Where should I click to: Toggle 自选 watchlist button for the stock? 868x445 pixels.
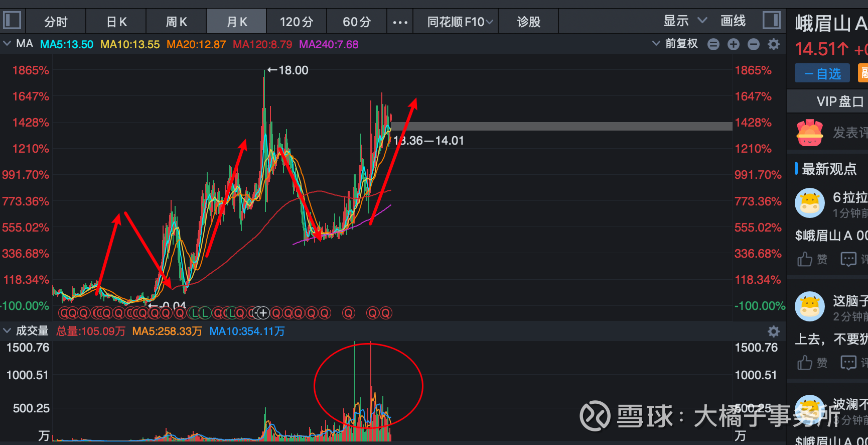[822, 73]
